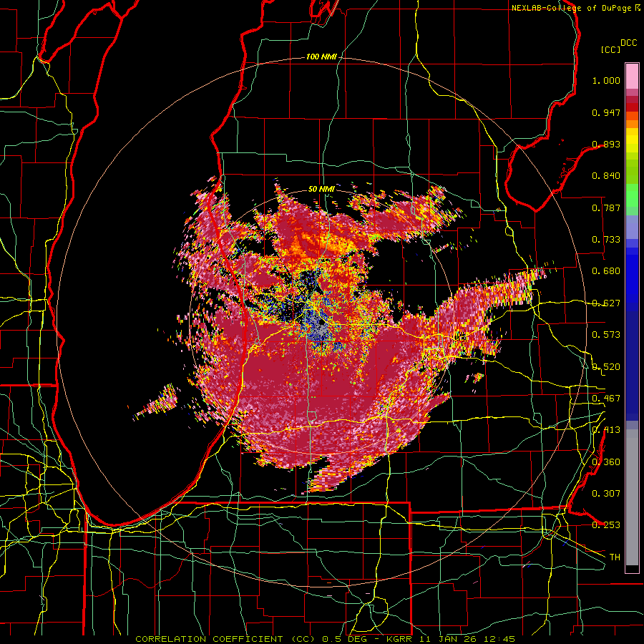644x644 pixels.
Task: Click the KGRR station identifier in caption
Action: (399, 639)
